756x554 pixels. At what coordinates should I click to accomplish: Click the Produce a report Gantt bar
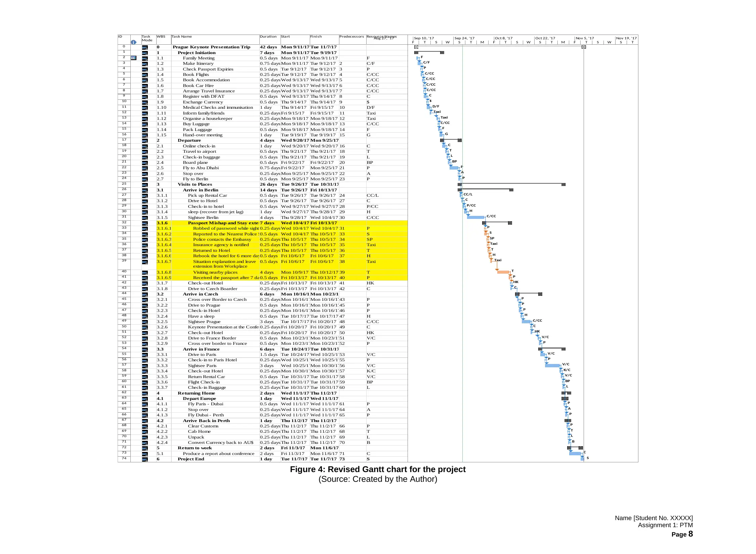[x=575, y=454]
